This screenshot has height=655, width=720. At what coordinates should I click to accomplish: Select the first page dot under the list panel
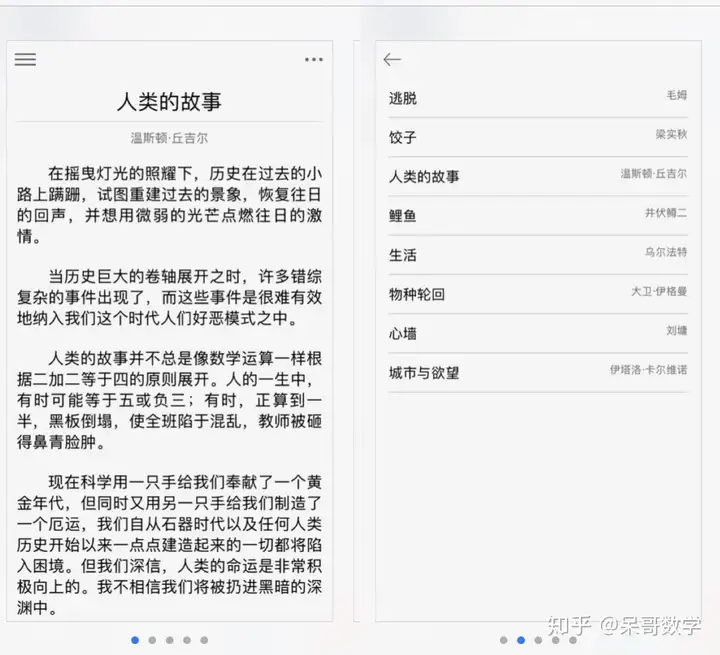click(x=503, y=640)
